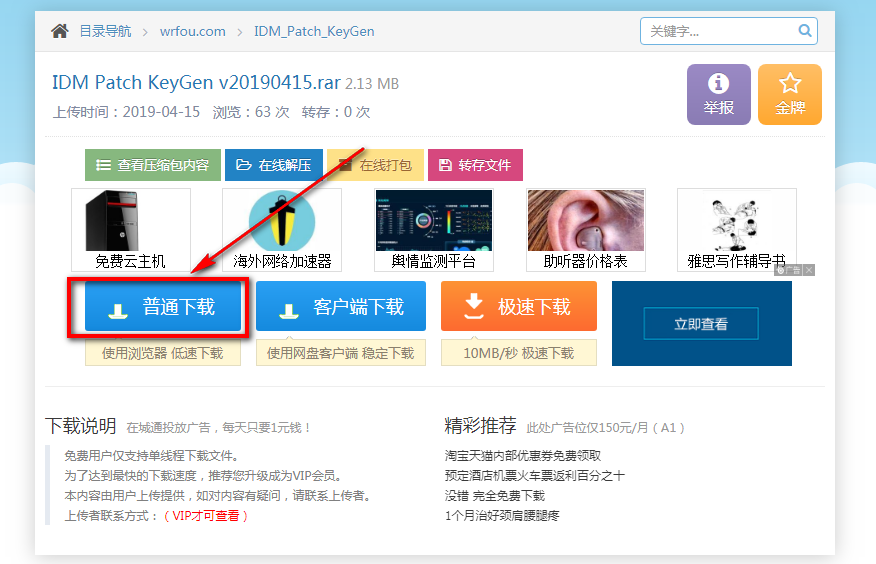The image size is (876, 564).
Task: Open 预定酒店机票火车票返利百分之十 link
Action: click(535, 476)
